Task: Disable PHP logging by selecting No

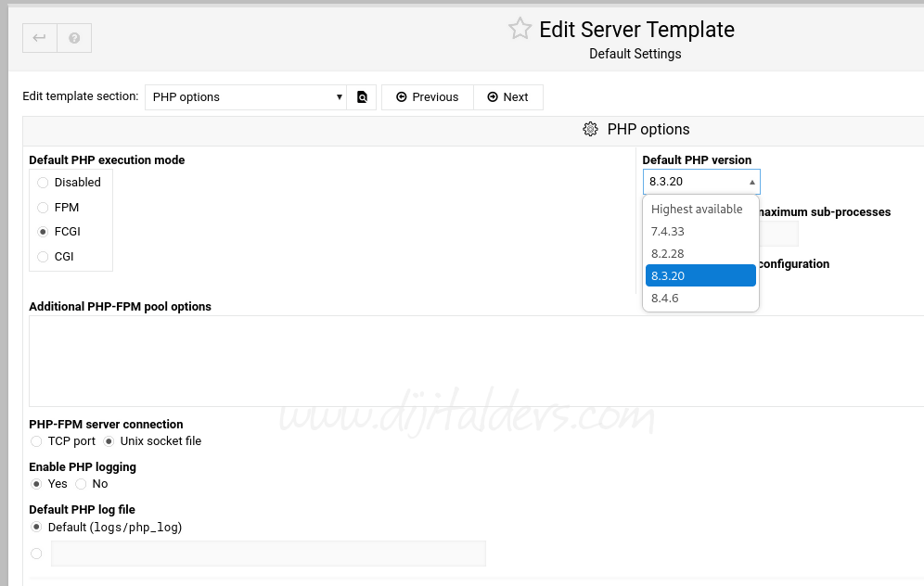Action: pyautogui.click(x=81, y=484)
